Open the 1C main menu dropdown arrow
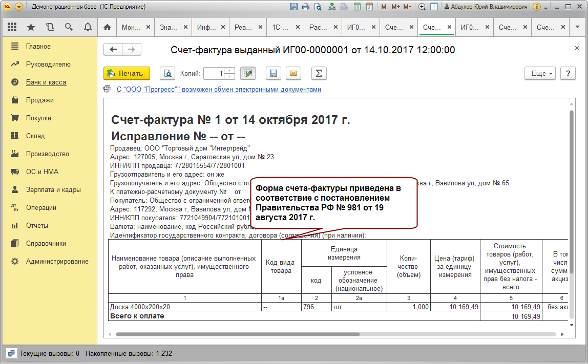The height and width of the screenshot is (364, 588). pyautogui.click(x=19, y=7)
